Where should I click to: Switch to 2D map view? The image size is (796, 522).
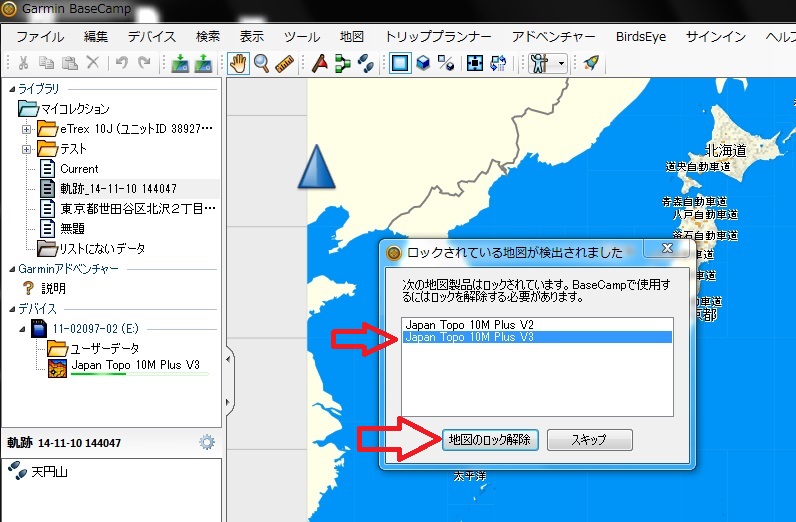(x=400, y=63)
